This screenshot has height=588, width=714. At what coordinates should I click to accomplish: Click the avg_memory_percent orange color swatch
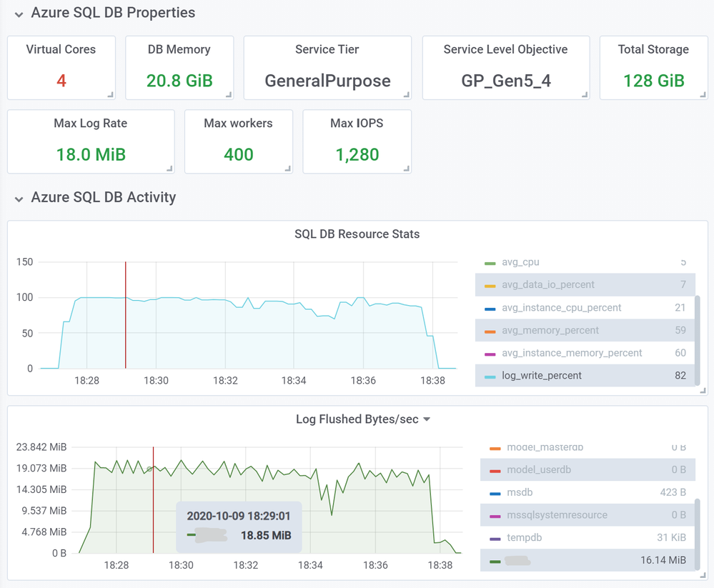pyautogui.click(x=490, y=332)
